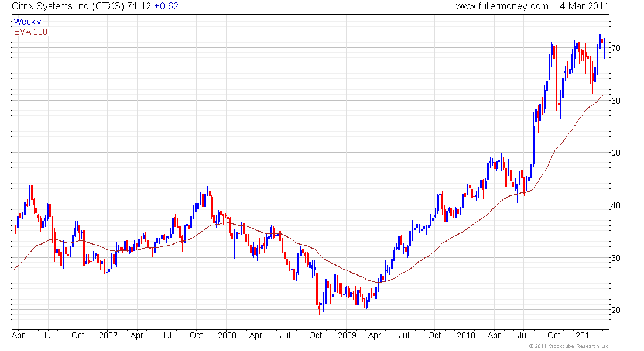This screenshot has width=644, height=351.
Task: Click the 71.12 current price value
Action: click(x=139, y=6)
